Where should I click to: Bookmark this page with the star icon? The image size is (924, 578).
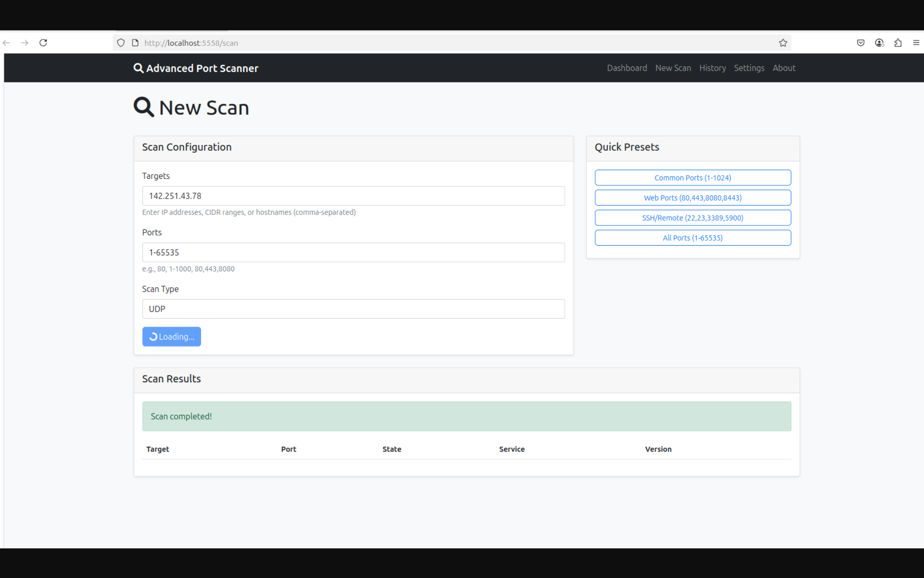(x=783, y=43)
